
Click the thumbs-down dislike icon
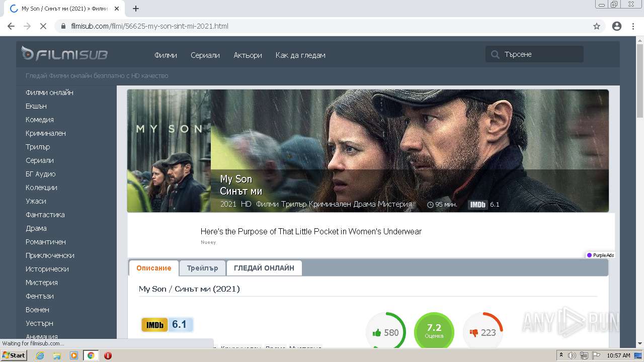[x=473, y=332]
